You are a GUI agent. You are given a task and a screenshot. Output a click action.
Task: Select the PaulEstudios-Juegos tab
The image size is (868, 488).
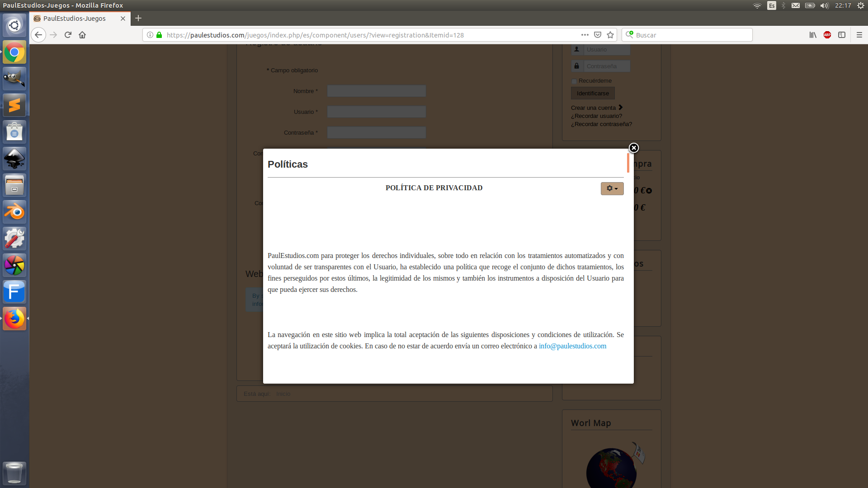(75, 19)
